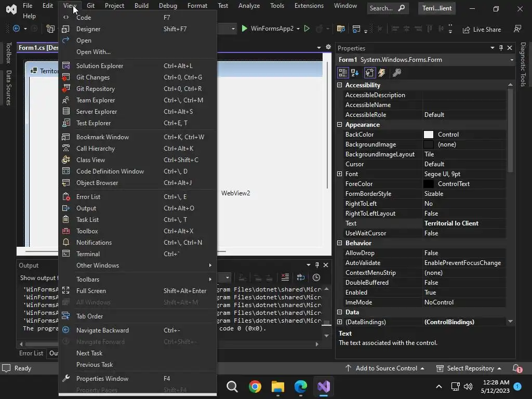Click the Bookmark Window icon

66,137
